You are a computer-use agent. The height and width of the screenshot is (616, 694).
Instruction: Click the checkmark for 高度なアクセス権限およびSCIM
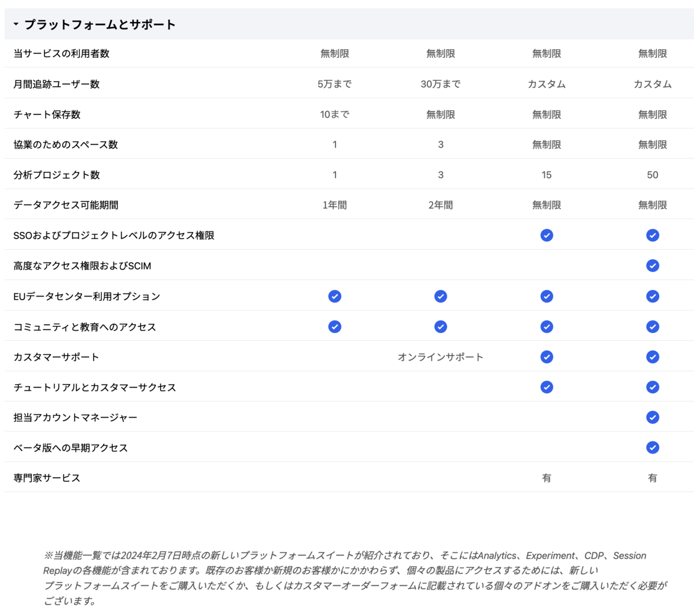[652, 265]
